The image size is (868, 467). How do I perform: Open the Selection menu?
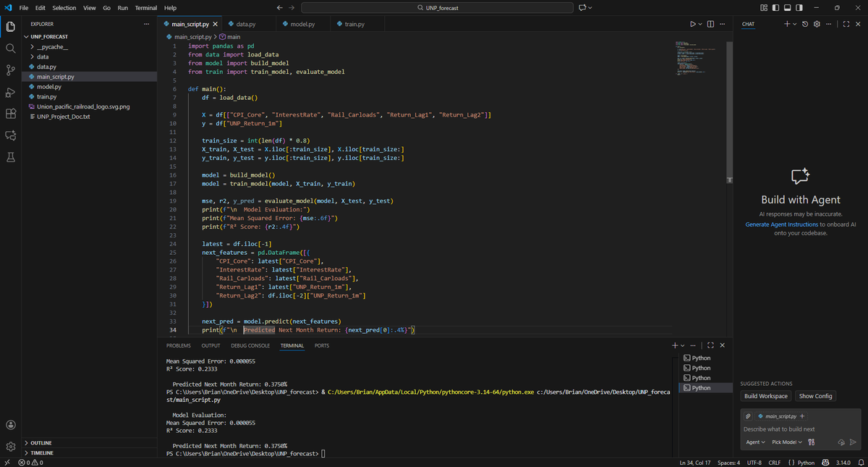point(64,7)
